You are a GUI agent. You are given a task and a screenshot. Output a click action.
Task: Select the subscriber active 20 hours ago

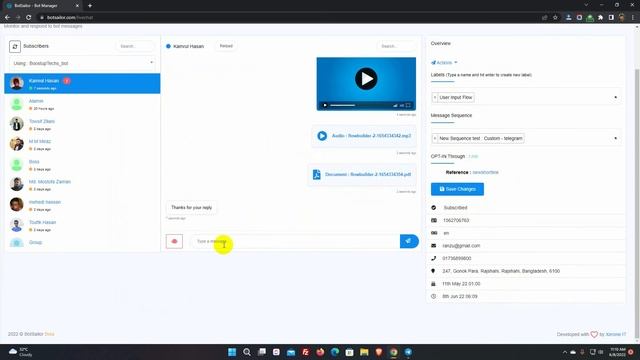click(82, 104)
